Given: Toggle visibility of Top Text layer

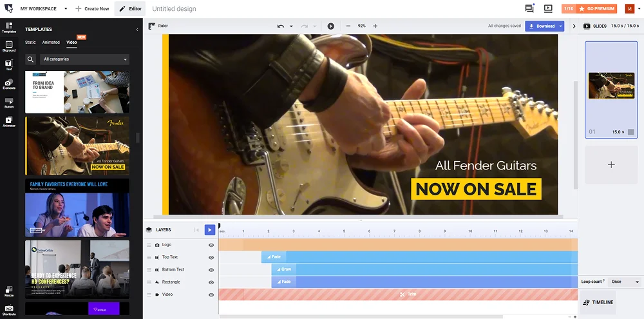Looking at the screenshot, I should pyautogui.click(x=211, y=258).
